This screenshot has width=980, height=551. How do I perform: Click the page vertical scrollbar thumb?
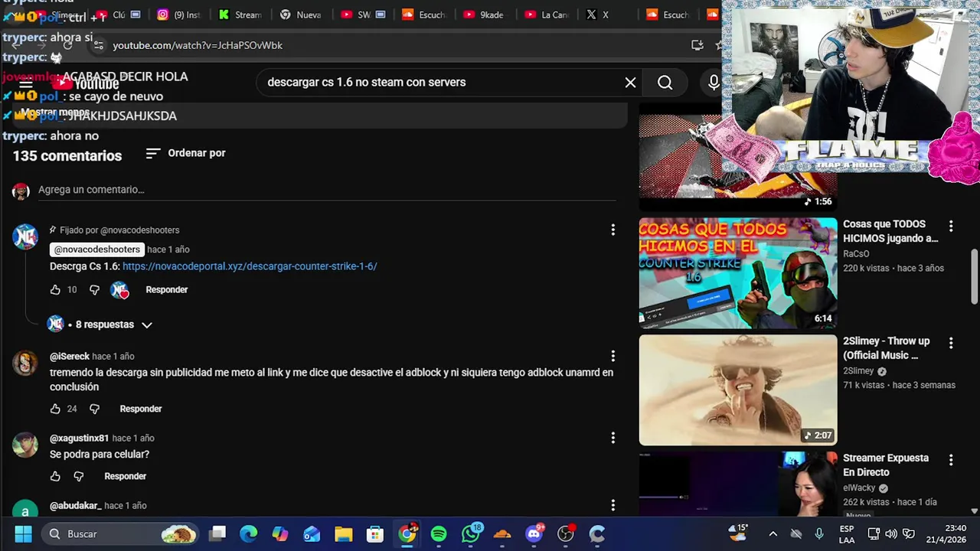point(975,276)
